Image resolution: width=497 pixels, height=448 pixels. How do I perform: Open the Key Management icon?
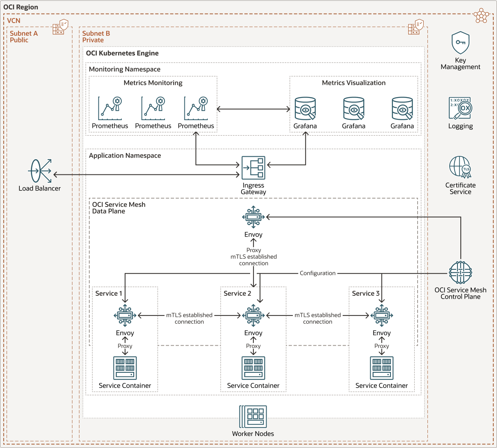point(460,43)
